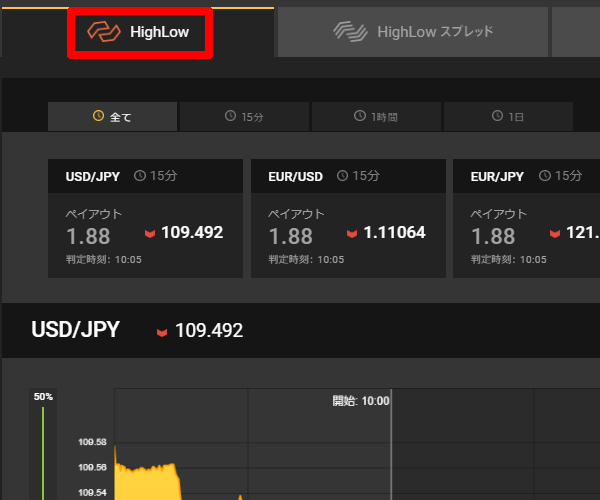This screenshot has height=500, width=600.
Task: Click 判定時刻: 10:05 in EUR/USD card
Action: (306, 260)
